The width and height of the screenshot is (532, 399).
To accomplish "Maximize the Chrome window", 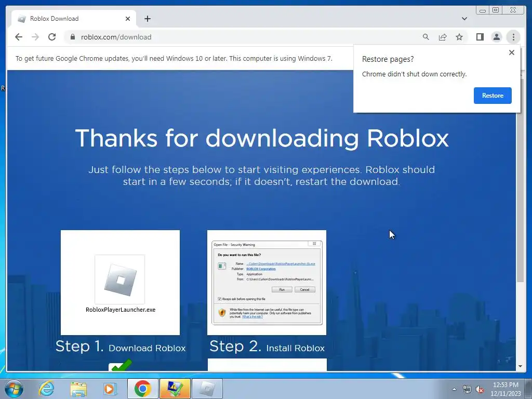I will click(x=496, y=10).
